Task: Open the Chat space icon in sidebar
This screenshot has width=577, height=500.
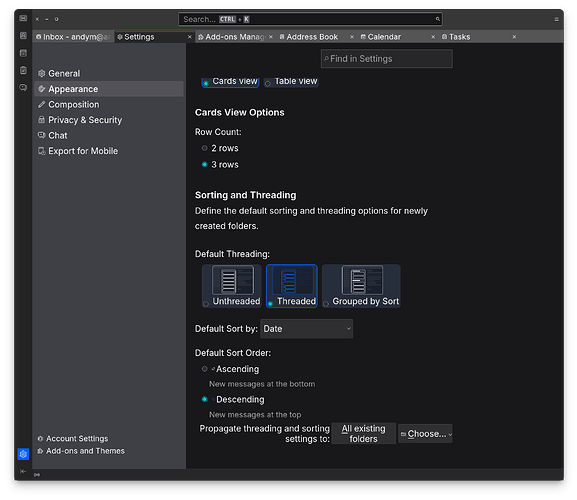Action: (23, 88)
